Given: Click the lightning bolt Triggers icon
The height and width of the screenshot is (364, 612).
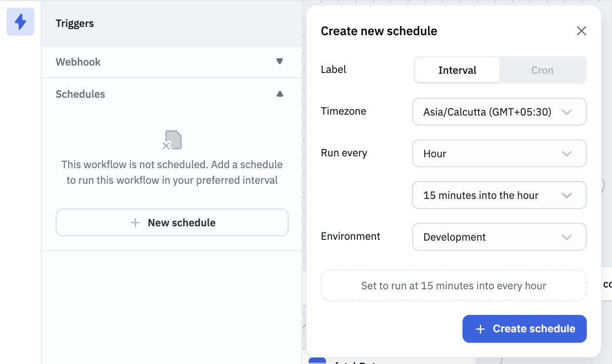Looking at the screenshot, I should pos(20,22).
